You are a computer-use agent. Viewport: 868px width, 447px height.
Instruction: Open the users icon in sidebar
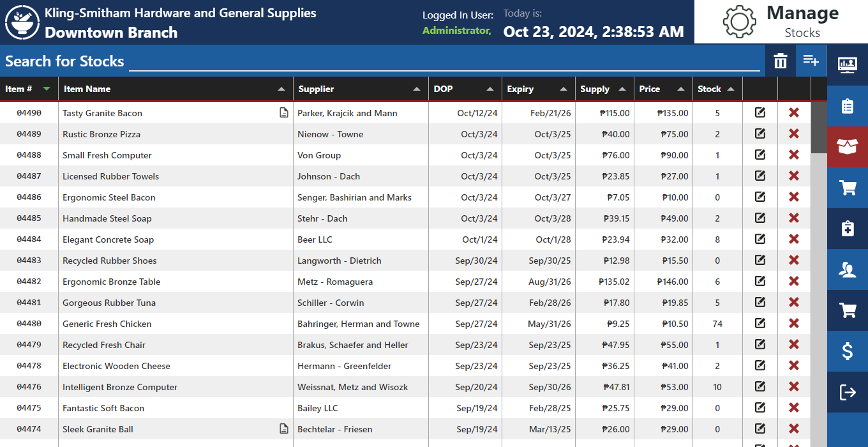click(x=847, y=269)
